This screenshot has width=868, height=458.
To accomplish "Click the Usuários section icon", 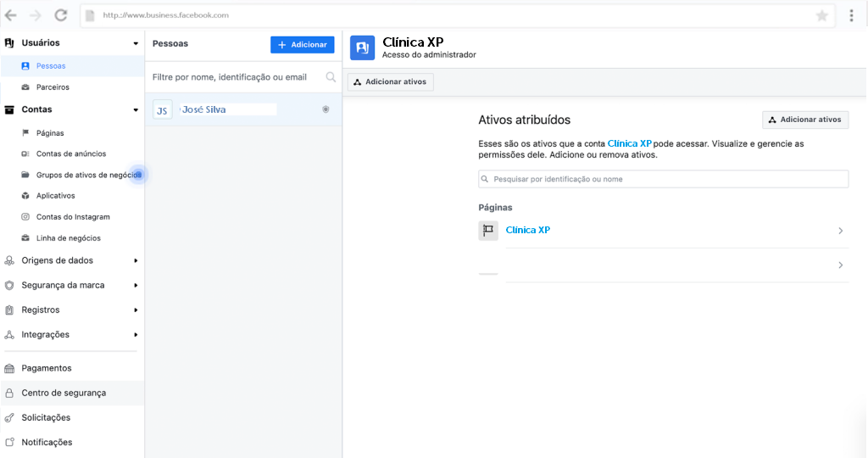I will tap(9, 42).
